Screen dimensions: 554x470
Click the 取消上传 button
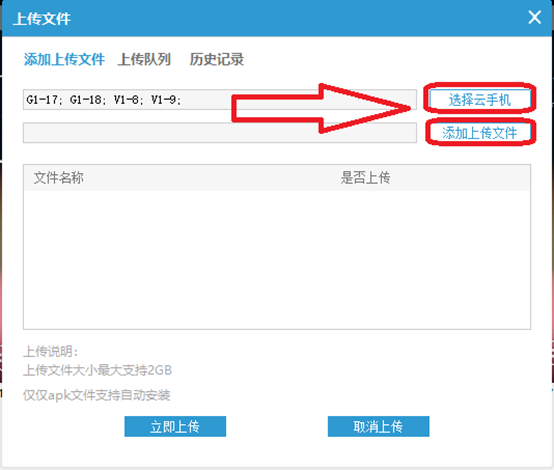378,427
